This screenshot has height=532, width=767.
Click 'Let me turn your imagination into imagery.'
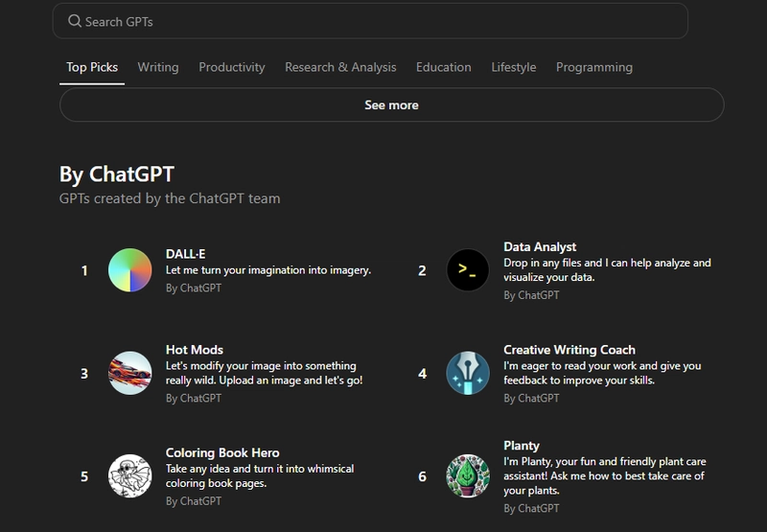[268, 270]
